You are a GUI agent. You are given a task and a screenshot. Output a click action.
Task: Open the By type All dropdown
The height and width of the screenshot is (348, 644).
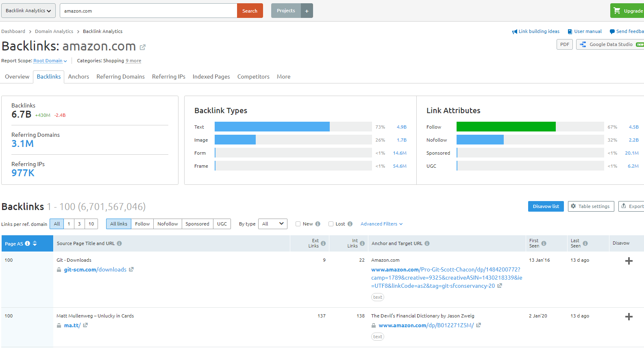pos(273,224)
